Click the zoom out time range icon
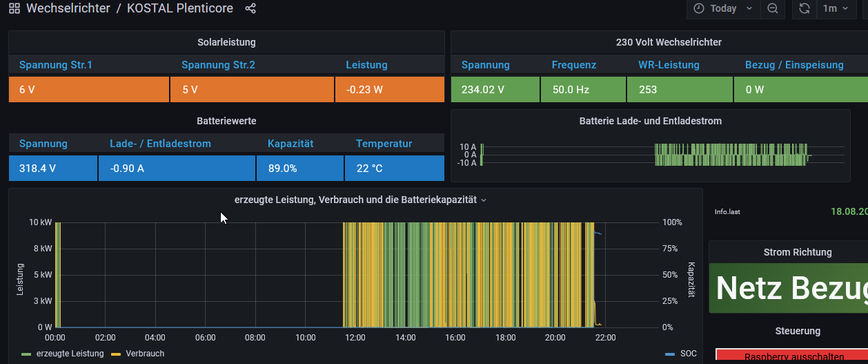This screenshot has width=868, height=364. pos(773,9)
